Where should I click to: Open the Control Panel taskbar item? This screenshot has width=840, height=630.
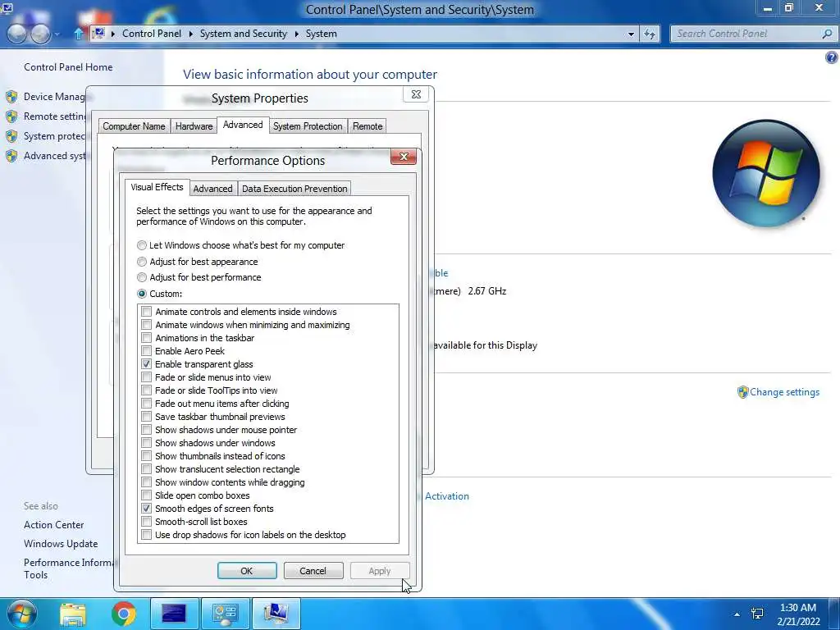point(225,614)
